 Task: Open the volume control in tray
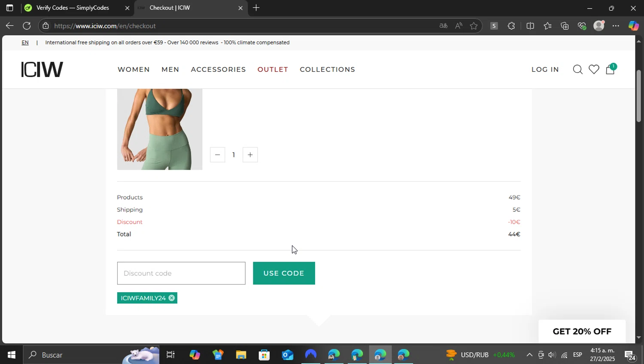click(x=552, y=355)
